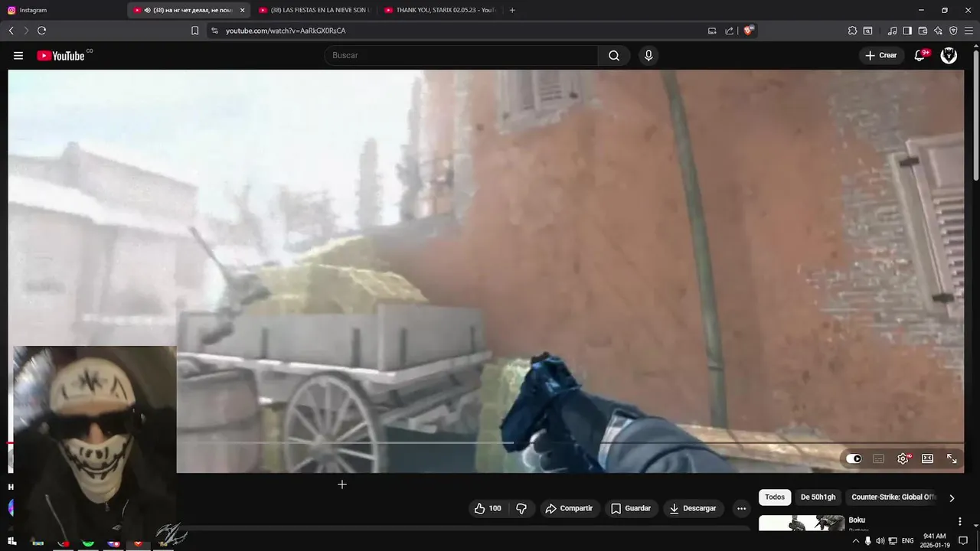This screenshot has width=980, height=551.
Task: Switch to the Instagram tab
Action: click(61, 10)
